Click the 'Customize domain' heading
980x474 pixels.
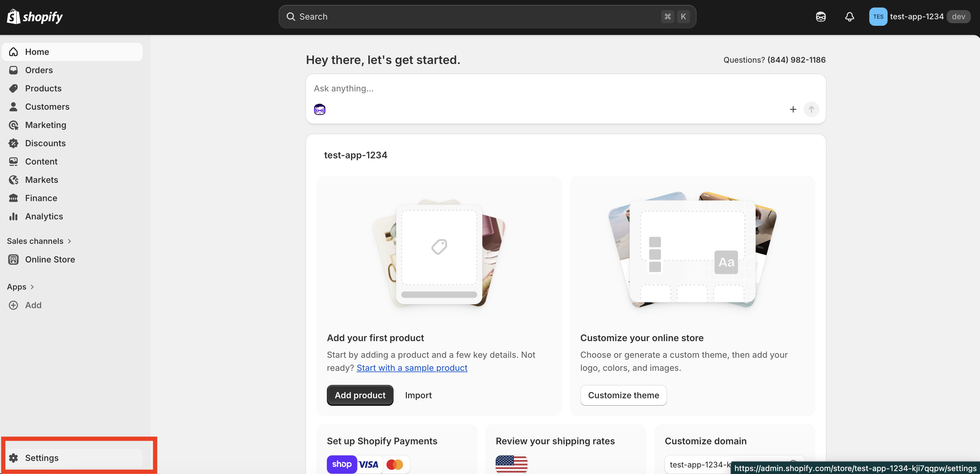(705, 441)
